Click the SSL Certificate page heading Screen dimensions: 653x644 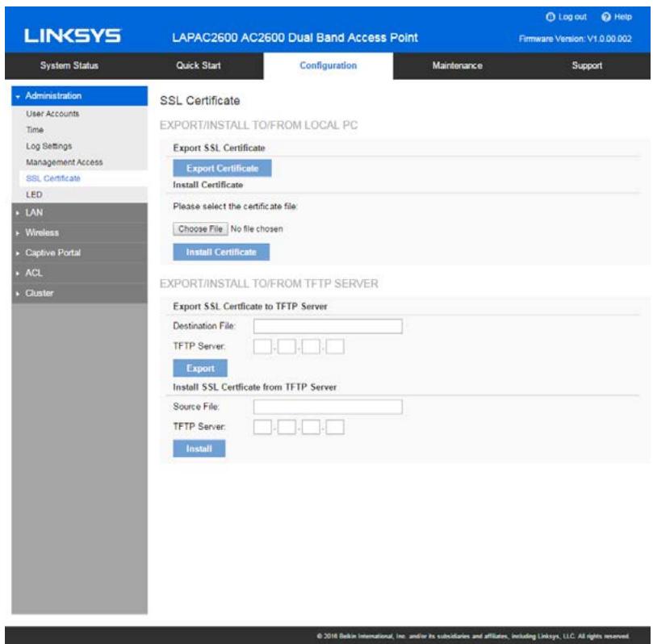(200, 101)
